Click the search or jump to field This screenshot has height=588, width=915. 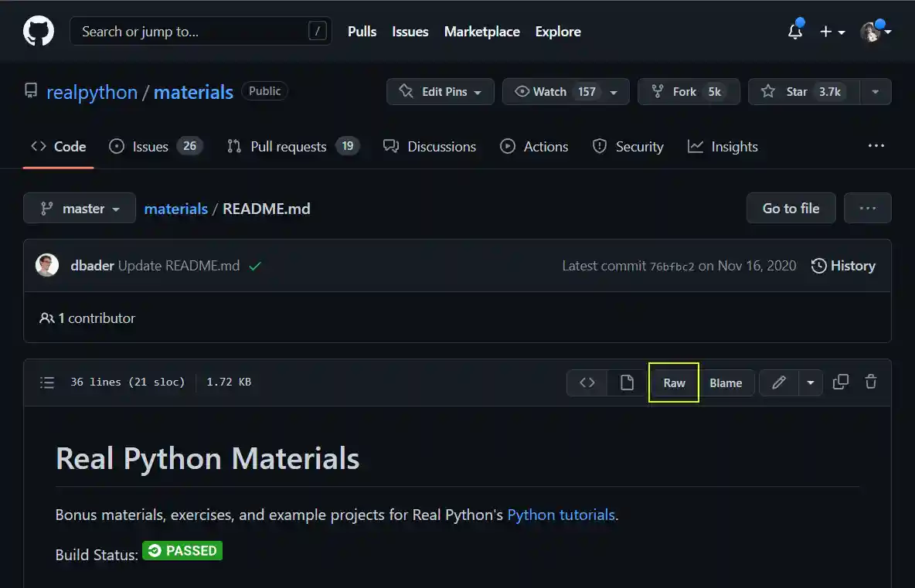pyautogui.click(x=201, y=31)
